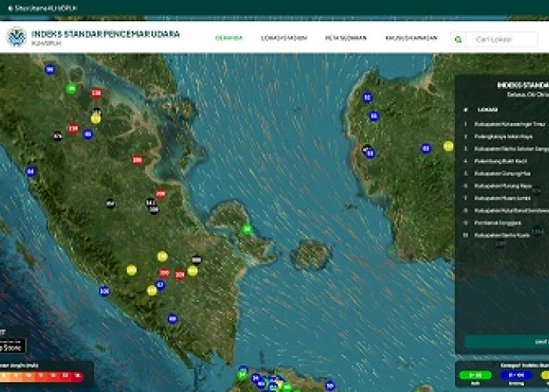Click the teal button at ranking panel bottom

[507, 342]
